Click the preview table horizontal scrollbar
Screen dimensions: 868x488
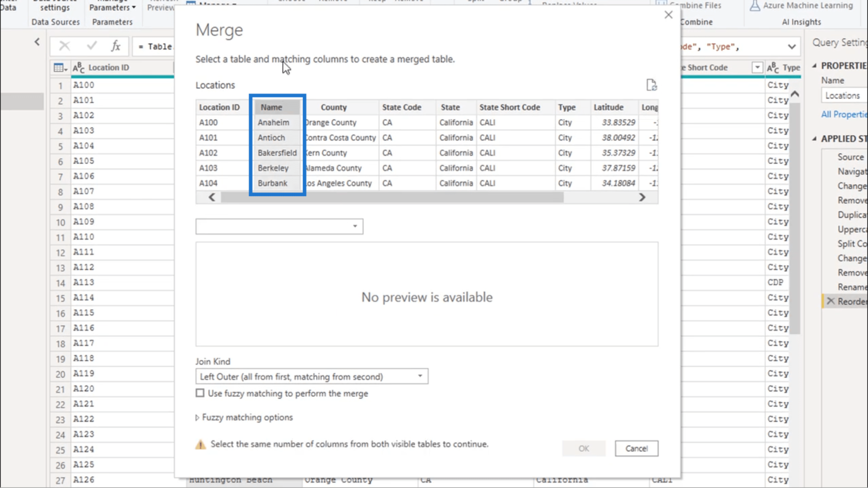(x=392, y=197)
